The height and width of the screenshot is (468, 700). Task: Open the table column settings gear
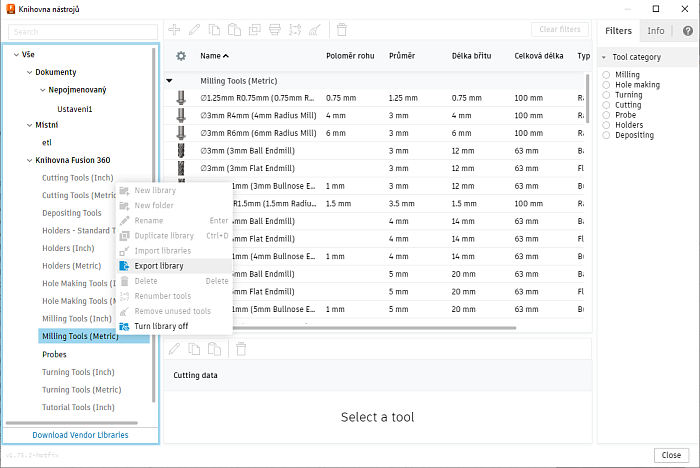click(x=181, y=56)
